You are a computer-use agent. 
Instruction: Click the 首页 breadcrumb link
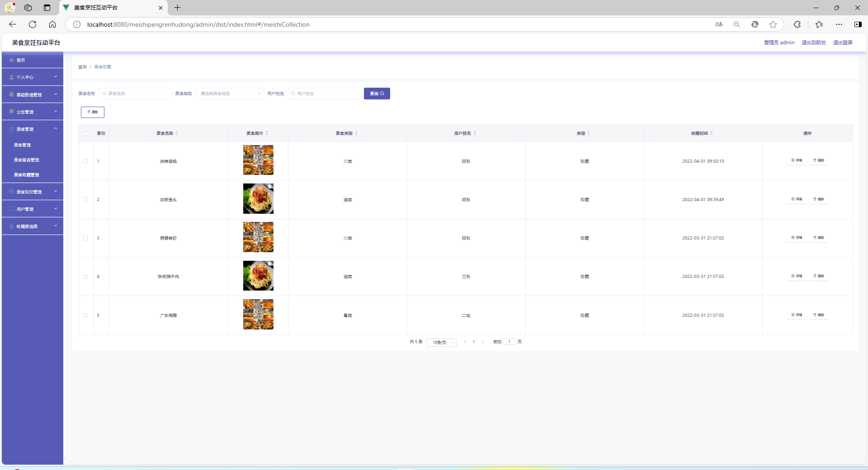pos(82,67)
